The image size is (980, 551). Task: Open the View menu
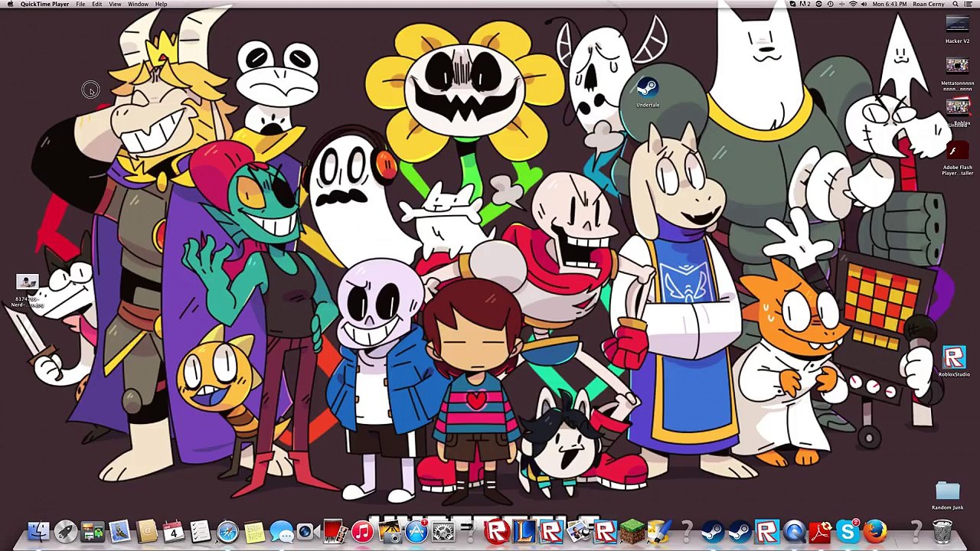point(115,4)
